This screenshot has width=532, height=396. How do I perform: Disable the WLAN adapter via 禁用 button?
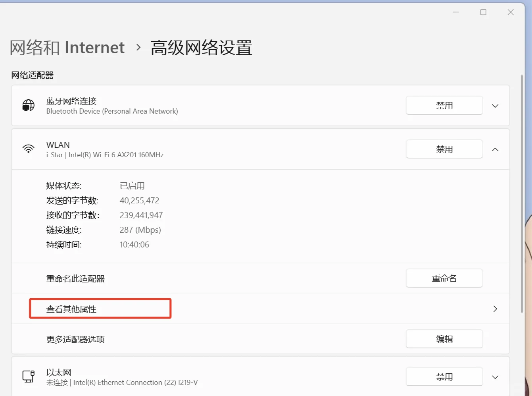coord(444,149)
